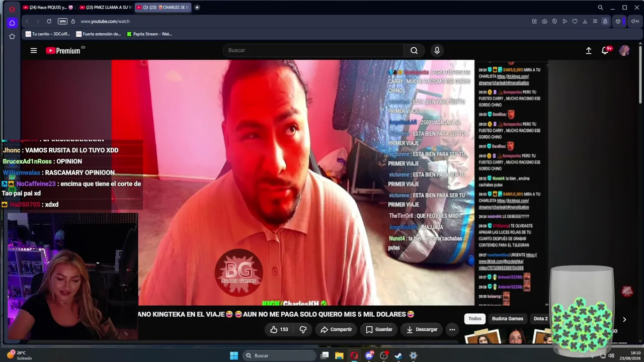Open the extensions cube icon
This screenshot has width=644, height=362.
tap(618, 21)
